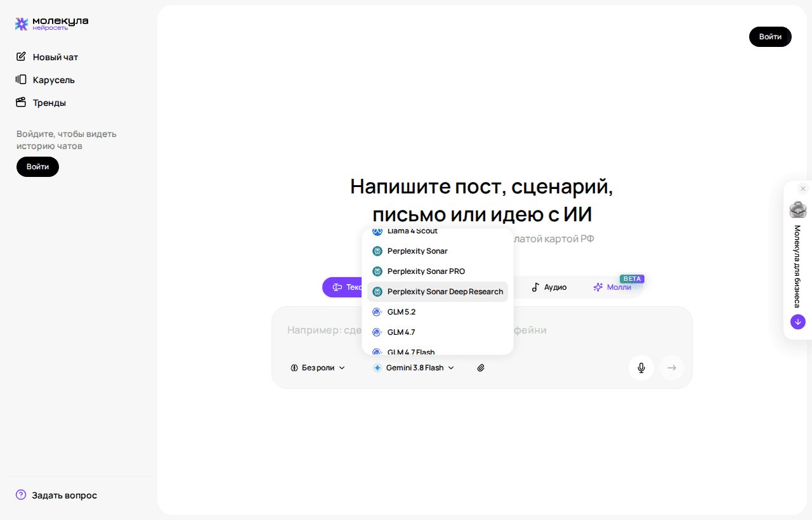Open Задать вопрос help link
Screen dimensions: 812x520
pyautogui.click(x=56, y=495)
